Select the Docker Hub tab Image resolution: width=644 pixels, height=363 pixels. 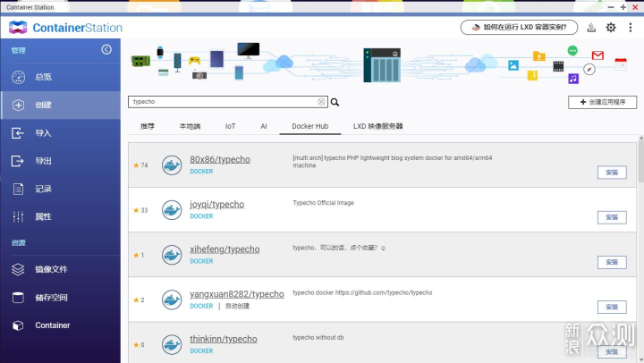[x=310, y=126]
